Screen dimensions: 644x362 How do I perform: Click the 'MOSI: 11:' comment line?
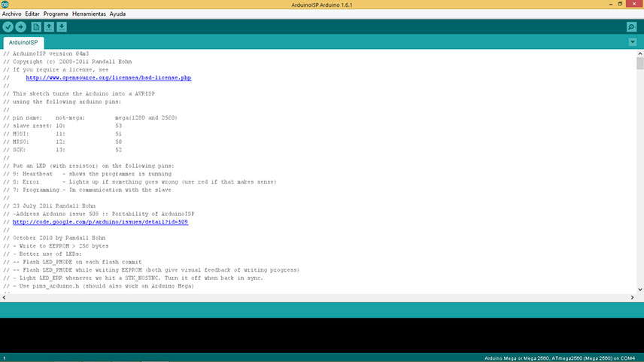62,134
